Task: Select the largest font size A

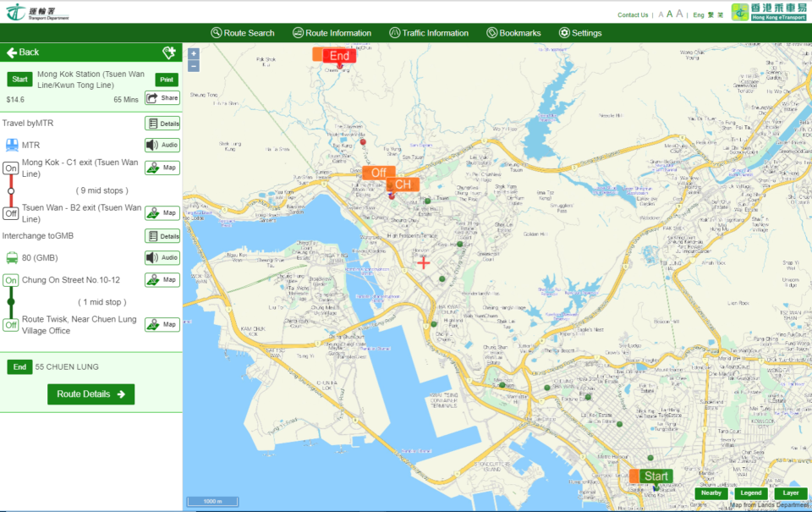Action: tap(679, 14)
